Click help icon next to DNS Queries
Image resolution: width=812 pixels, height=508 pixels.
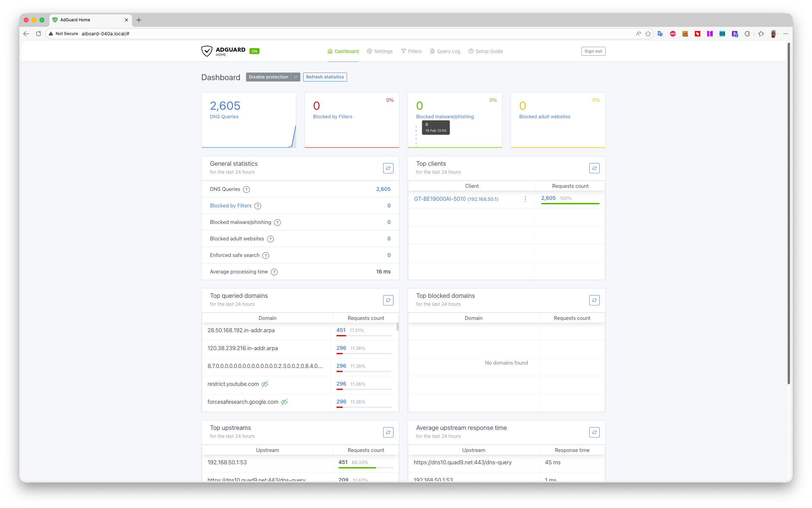pyautogui.click(x=246, y=190)
